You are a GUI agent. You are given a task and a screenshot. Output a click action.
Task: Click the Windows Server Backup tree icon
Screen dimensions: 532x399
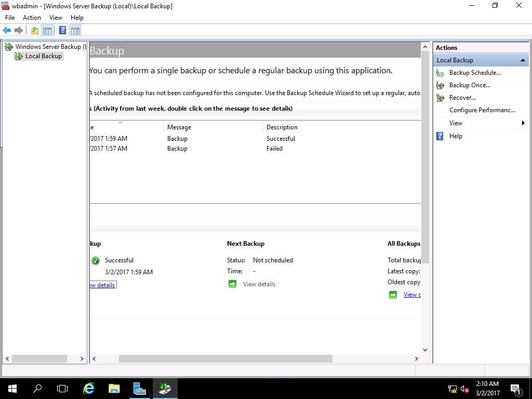coord(9,47)
